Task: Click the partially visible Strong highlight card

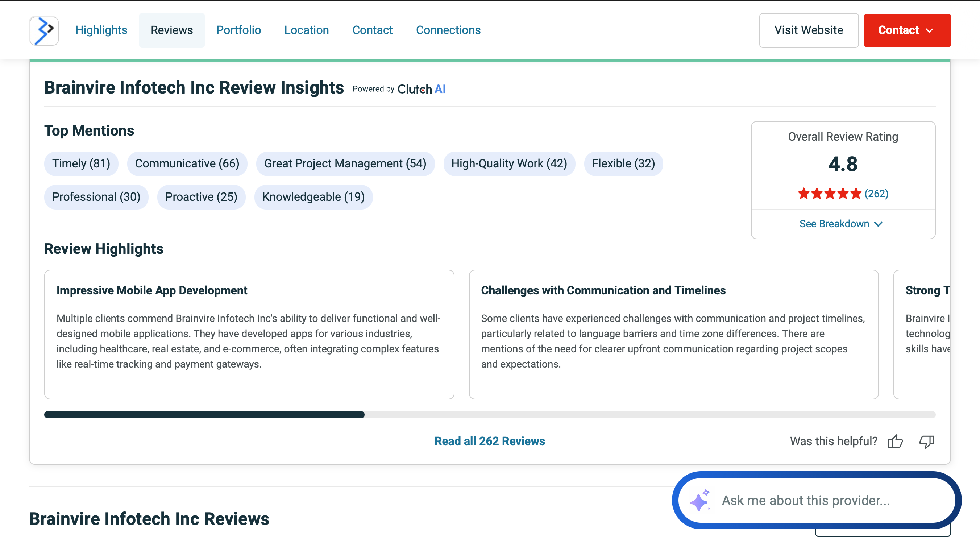Action: (x=922, y=335)
